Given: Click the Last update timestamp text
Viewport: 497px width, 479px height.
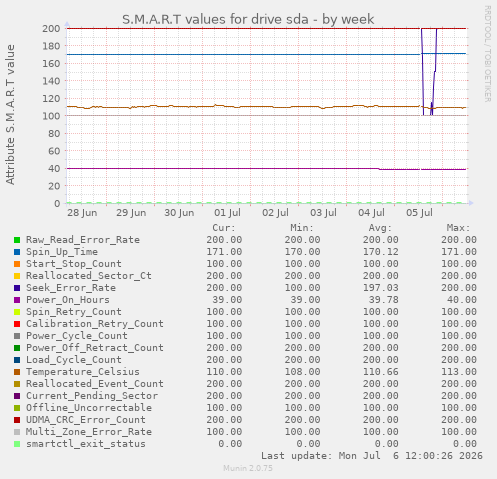Looking at the screenshot, I should point(372,456).
